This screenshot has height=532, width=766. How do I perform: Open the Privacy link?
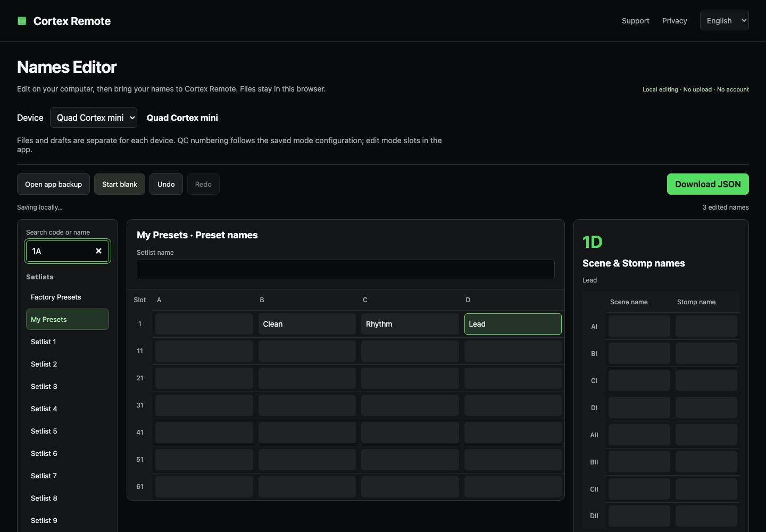coord(675,21)
